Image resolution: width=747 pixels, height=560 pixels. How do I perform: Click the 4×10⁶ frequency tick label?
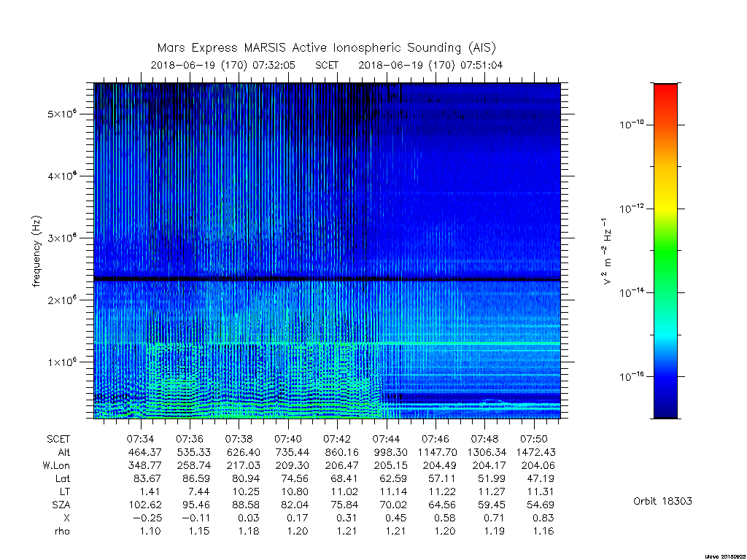coord(62,176)
